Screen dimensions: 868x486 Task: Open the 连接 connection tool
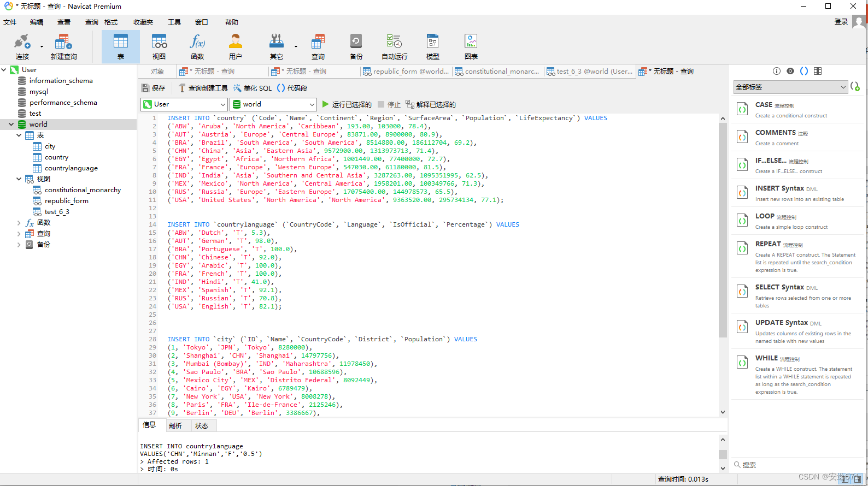22,46
